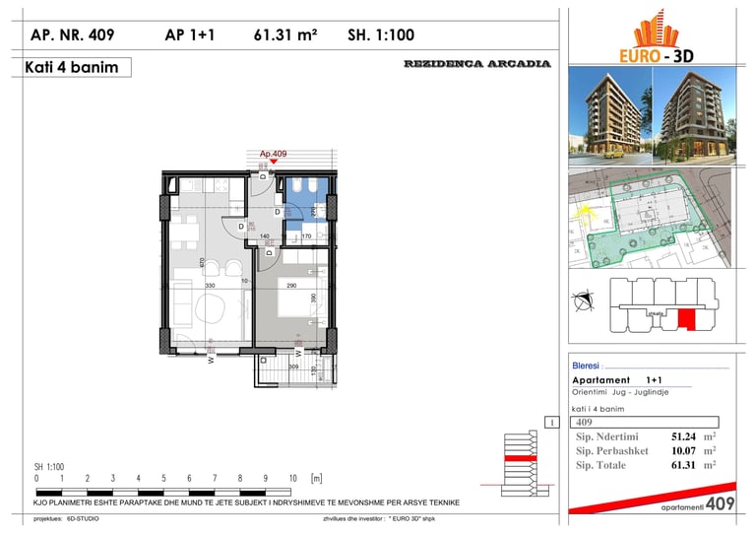Viewport: 756px width, 534px height.
Task: Click the 'REZIDENCA ARCADIA' title
Action: pyautogui.click(x=477, y=64)
